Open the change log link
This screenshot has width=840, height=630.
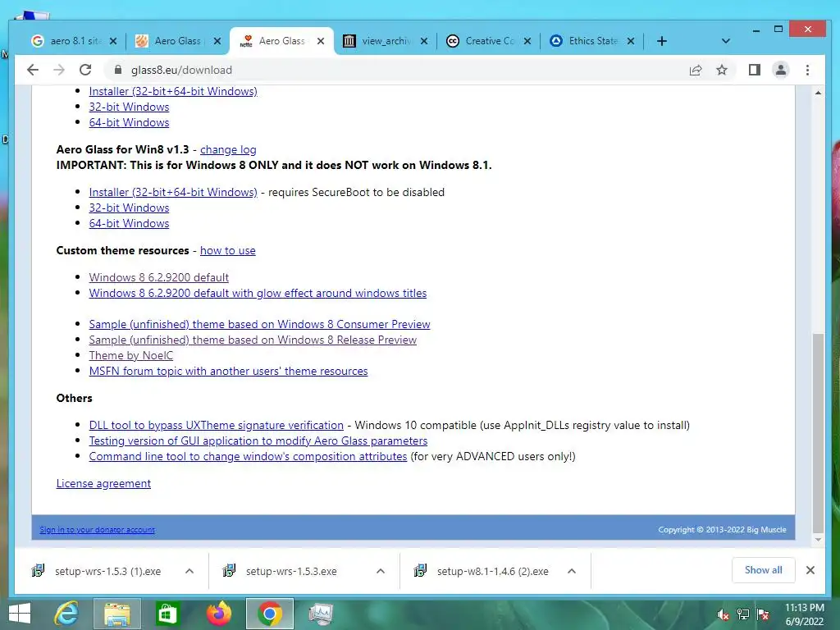tap(228, 149)
